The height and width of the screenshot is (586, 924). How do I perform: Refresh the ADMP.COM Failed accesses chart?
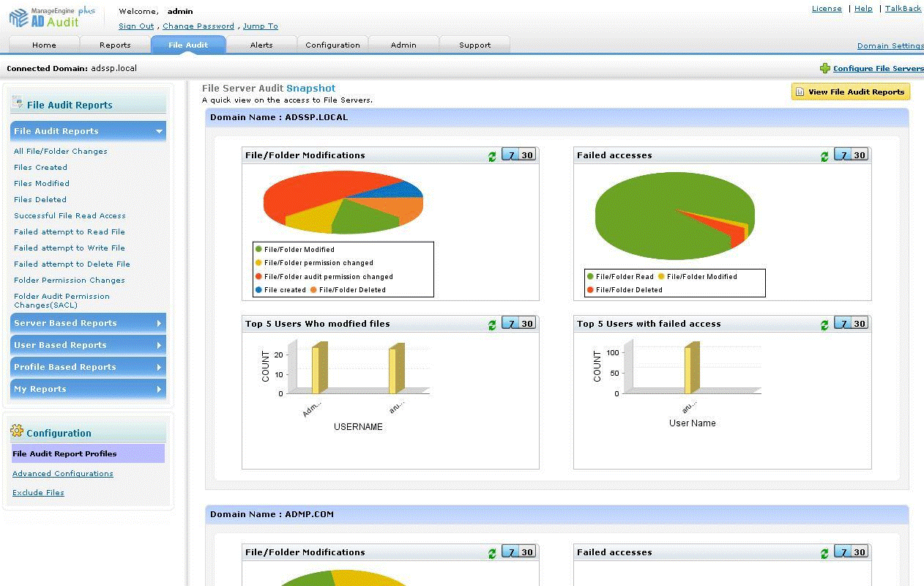(x=824, y=553)
